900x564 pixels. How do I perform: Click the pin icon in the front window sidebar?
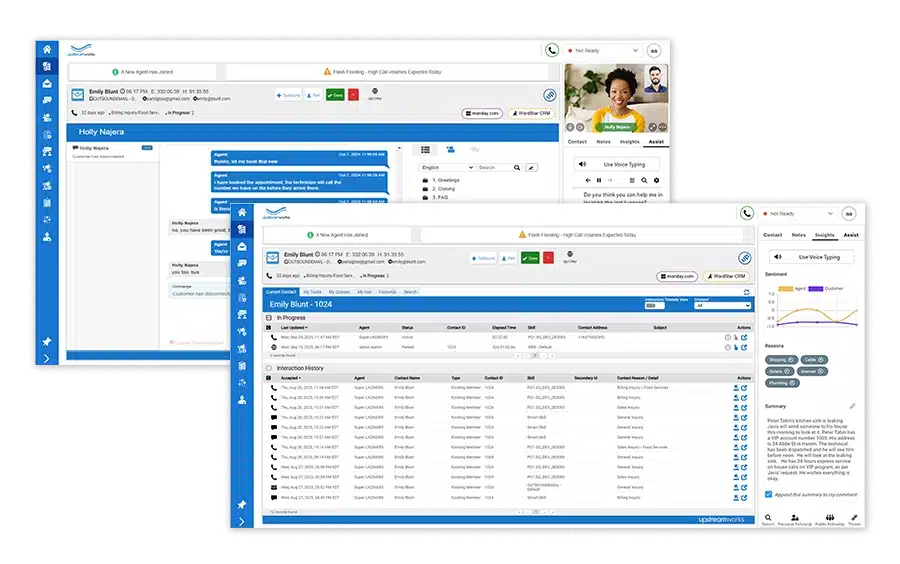click(x=241, y=505)
